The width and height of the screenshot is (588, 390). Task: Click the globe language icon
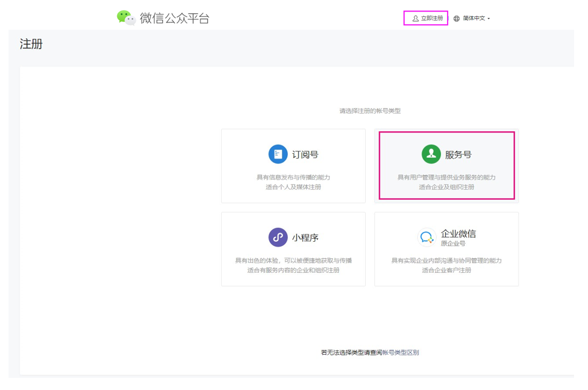(x=456, y=18)
